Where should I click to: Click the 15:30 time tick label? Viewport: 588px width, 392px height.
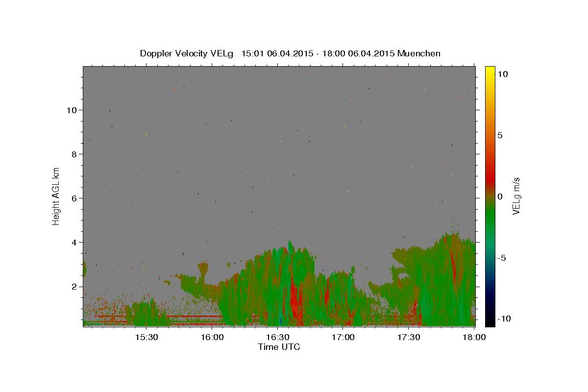click(147, 338)
